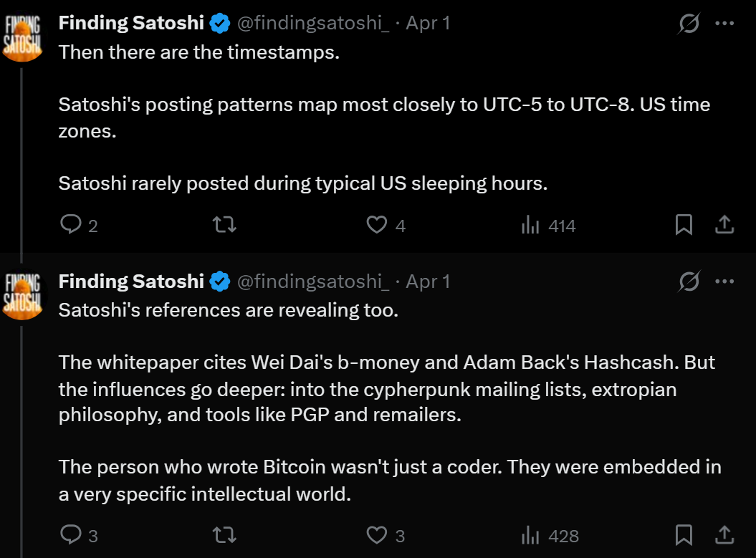This screenshot has height=558, width=756.
Task: Open Apr 1 timestamp on first tweet
Action: point(428,24)
